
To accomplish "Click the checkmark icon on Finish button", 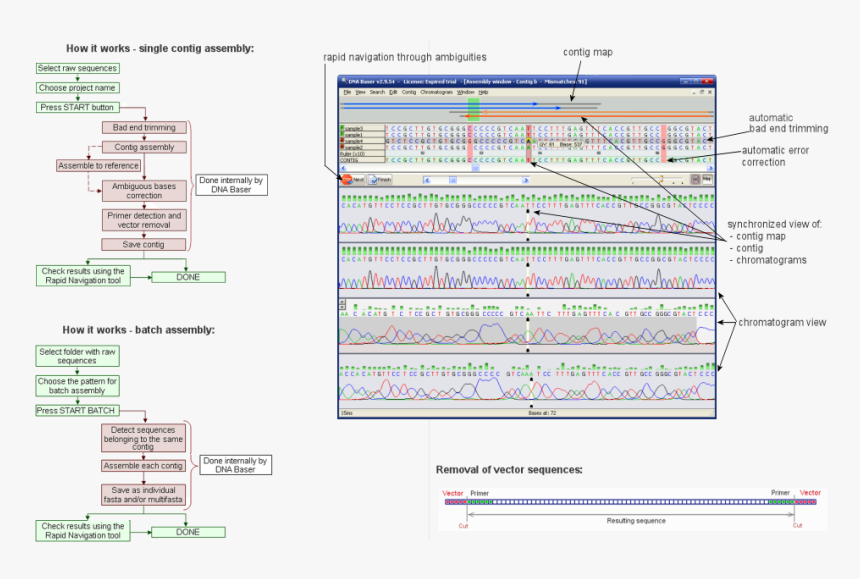I will pyautogui.click(x=374, y=179).
